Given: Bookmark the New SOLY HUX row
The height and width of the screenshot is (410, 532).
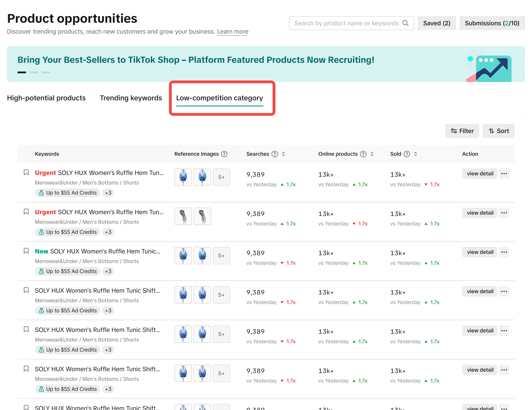Looking at the screenshot, I should (x=26, y=251).
